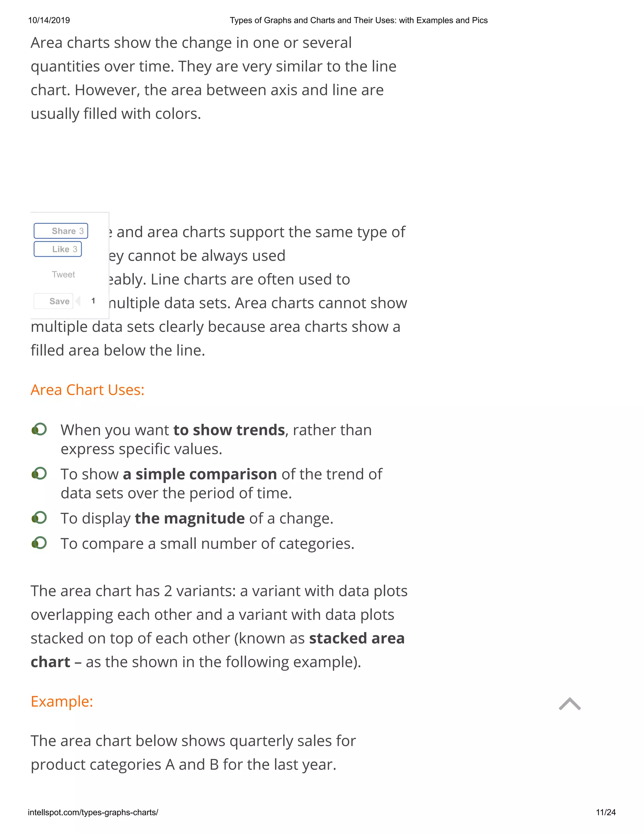Select the 'Area Chart Uses:' heading
This screenshot has width=644, height=833.
[87, 390]
